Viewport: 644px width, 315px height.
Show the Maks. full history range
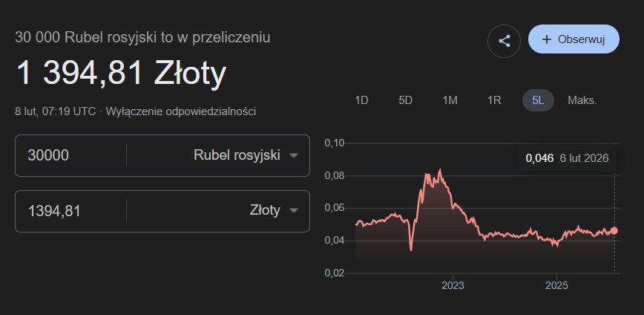[x=582, y=100]
